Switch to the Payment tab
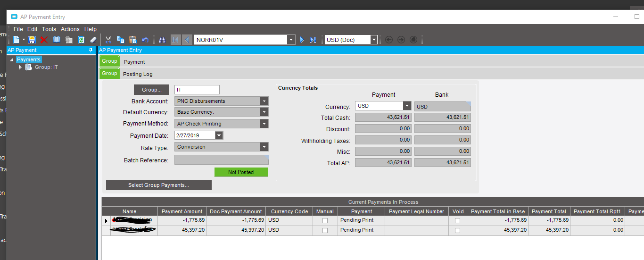The width and height of the screenshot is (644, 260). point(134,62)
